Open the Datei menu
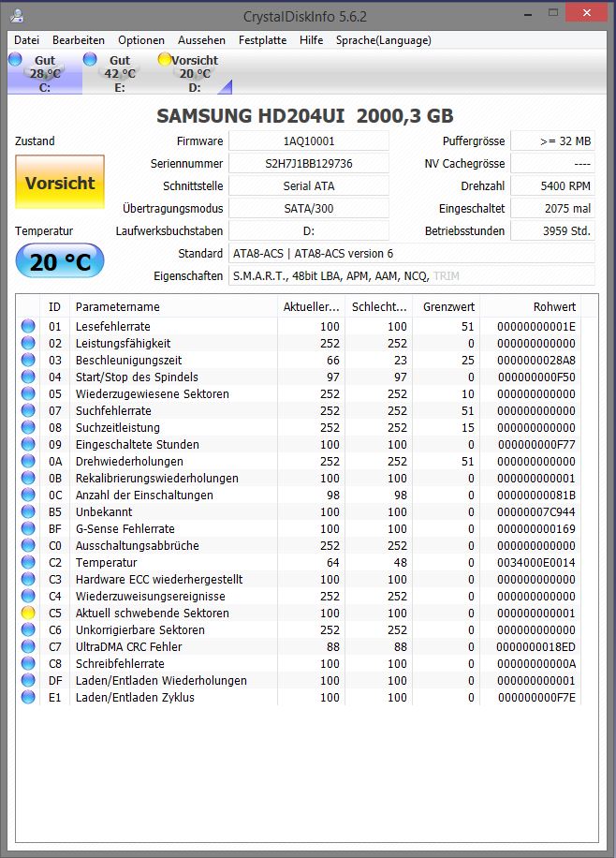616x858 pixels. [27, 40]
